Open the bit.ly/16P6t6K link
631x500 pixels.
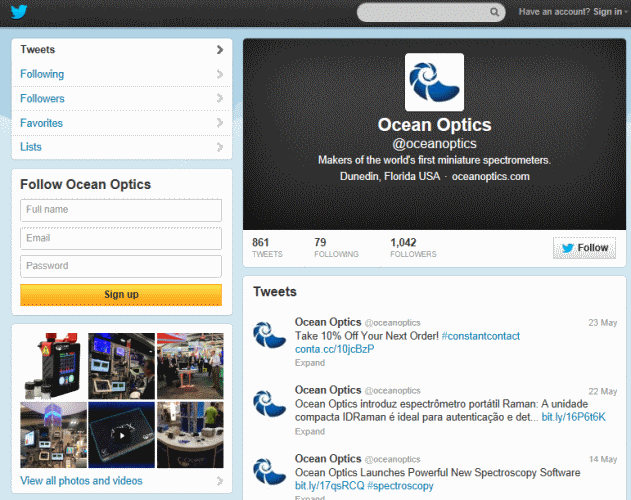coord(573,417)
